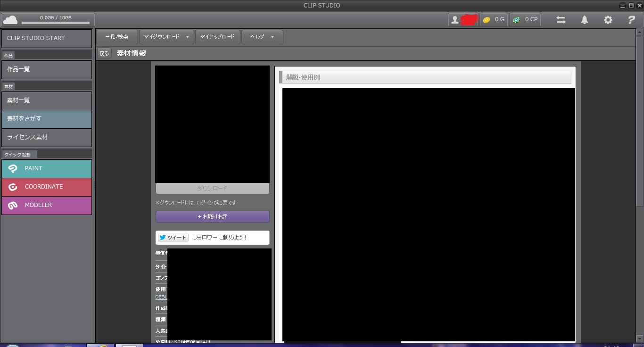
Task: Open the マイアップロード tab
Action: tap(217, 37)
